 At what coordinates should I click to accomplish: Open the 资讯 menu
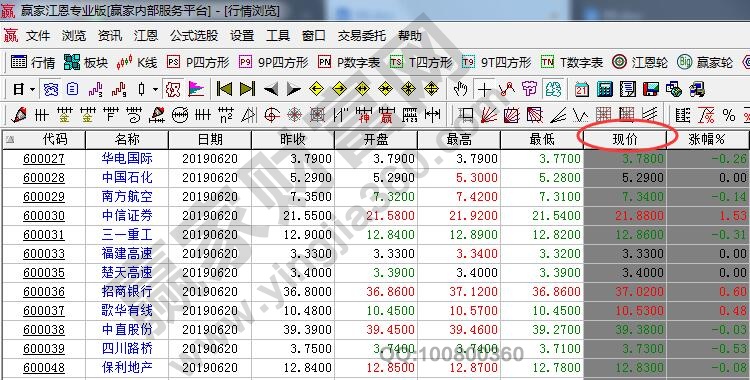point(110,35)
